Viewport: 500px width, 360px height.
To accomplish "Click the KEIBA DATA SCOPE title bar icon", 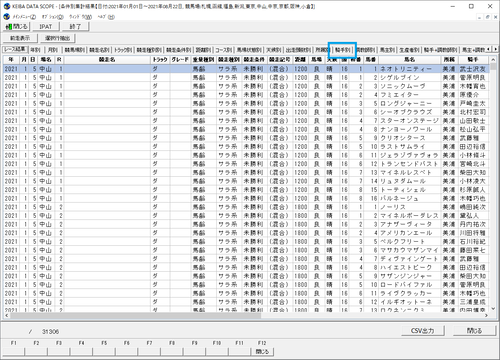I will (7, 6).
